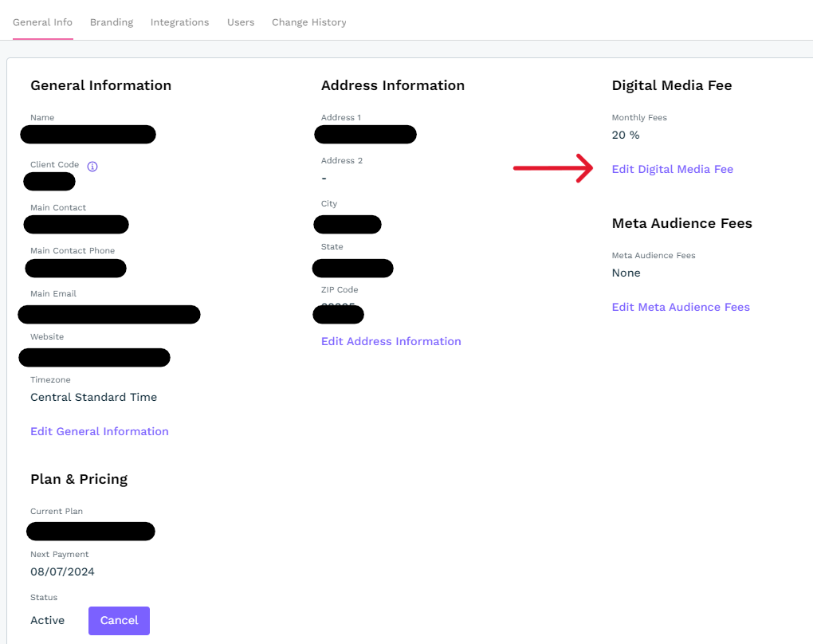Screen dimensions: 813x644
Task: Go to the Users tab
Action: coord(241,22)
